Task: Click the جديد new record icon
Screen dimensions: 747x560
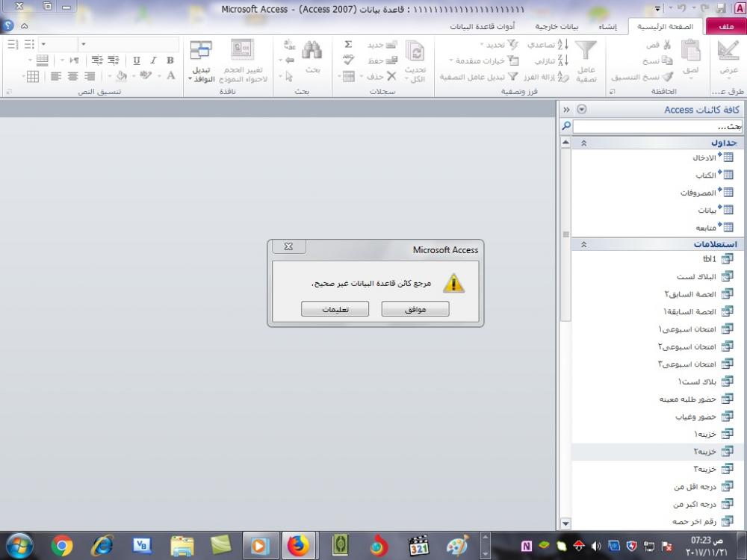Action: [x=391, y=45]
